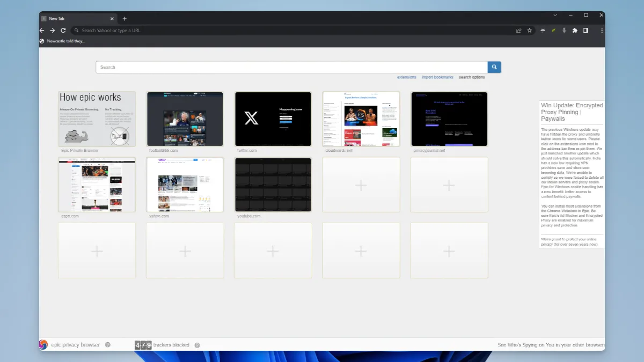Click the Epic swirl logo in footer

pyautogui.click(x=43, y=345)
